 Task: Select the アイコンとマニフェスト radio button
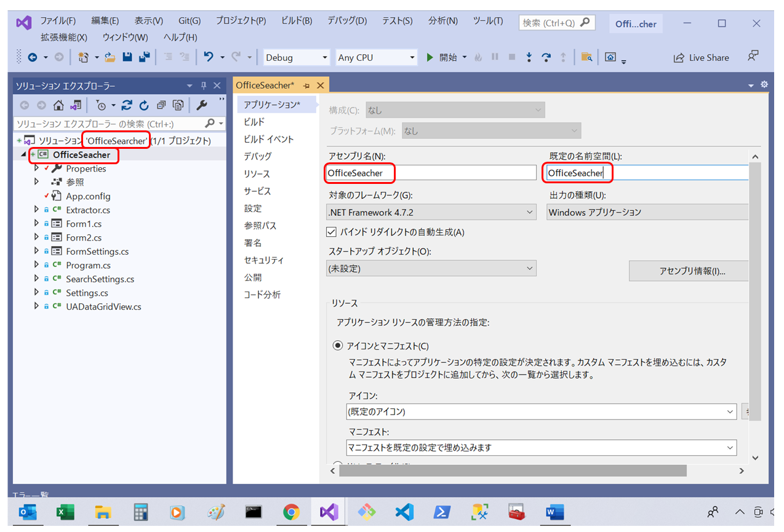(x=338, y=346)
